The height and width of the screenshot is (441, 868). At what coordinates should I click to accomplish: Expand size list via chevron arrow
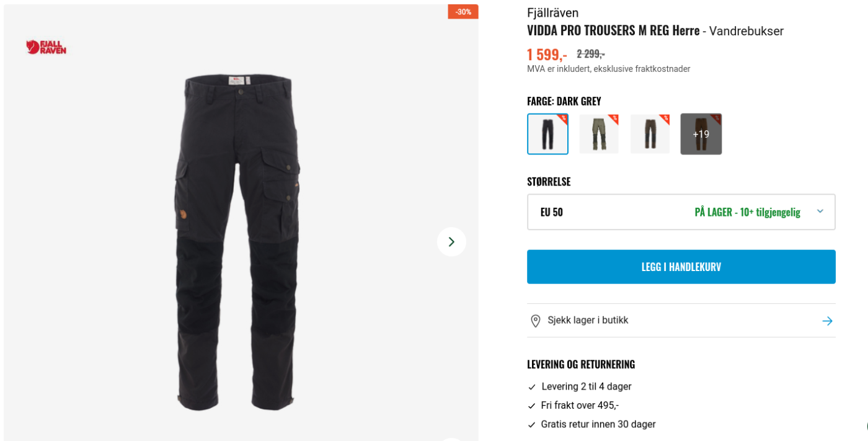[820, 212]
